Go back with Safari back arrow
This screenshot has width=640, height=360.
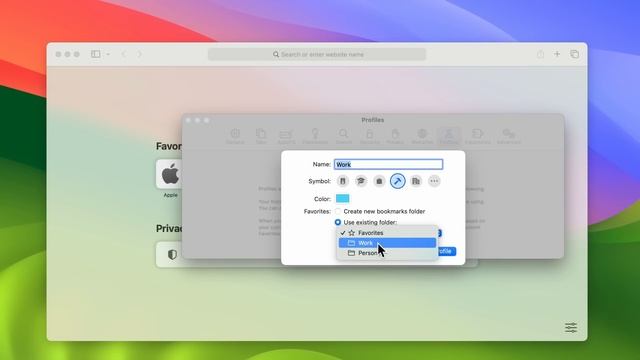tap(124, 54)
